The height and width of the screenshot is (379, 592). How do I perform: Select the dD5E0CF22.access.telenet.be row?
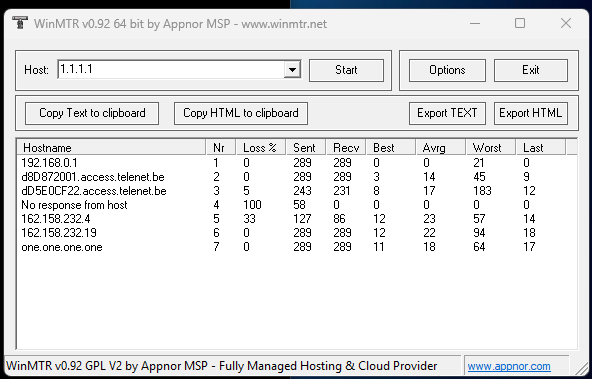click(297, 191)
